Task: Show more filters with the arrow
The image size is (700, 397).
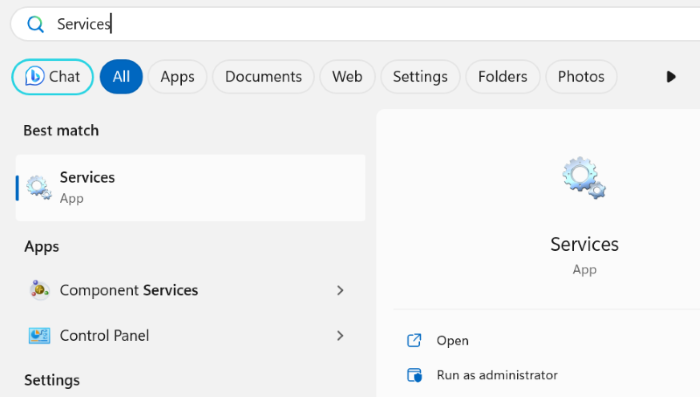Action: (x=671, y=77)
